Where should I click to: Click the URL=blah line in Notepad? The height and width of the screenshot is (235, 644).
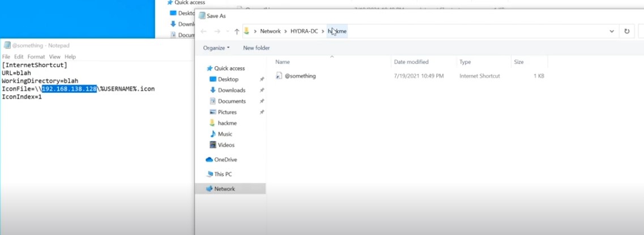click(16, 73)
